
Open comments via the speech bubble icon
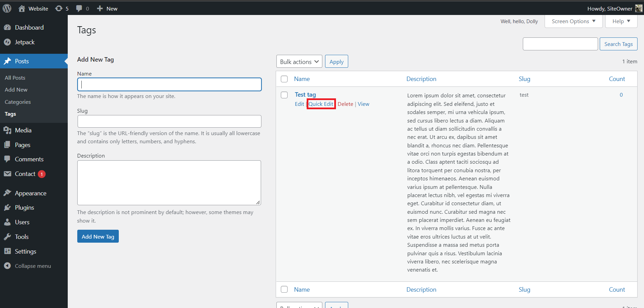coord(79,8)
